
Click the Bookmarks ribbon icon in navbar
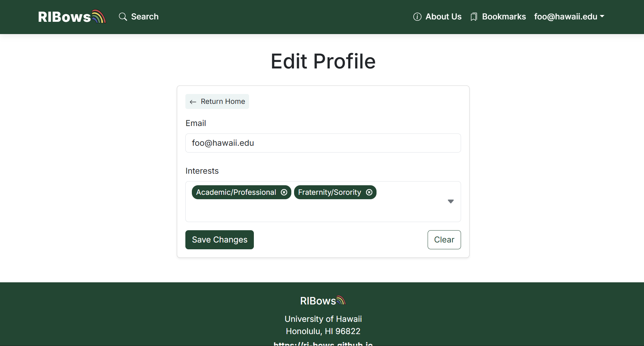pos(474,17)
